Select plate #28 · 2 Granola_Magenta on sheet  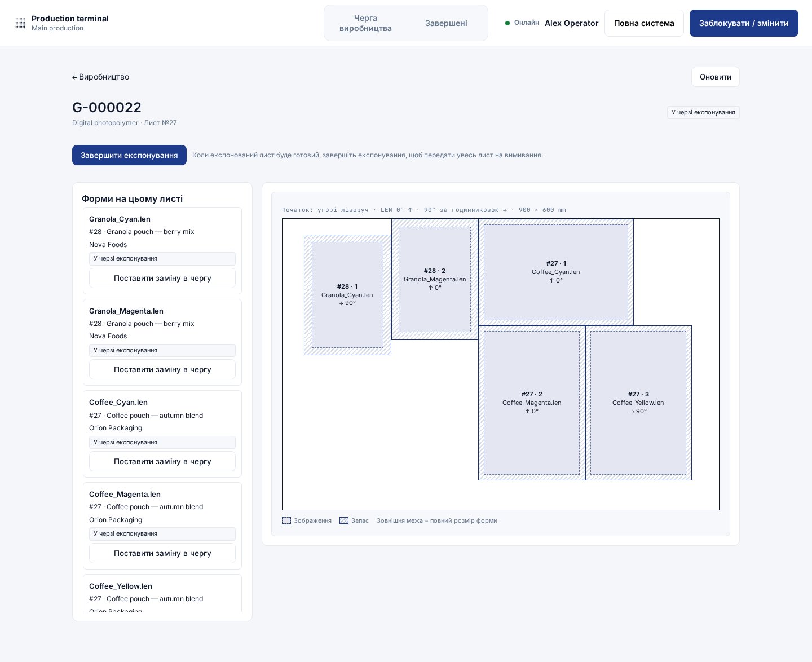point(435,279)
